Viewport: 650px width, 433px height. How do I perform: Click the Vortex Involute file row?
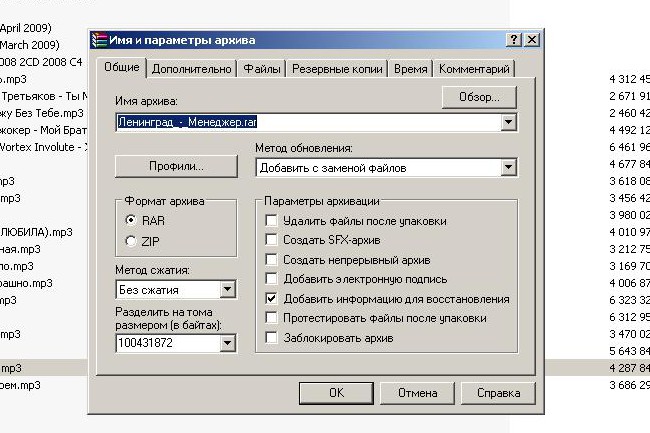pos(44,147)
